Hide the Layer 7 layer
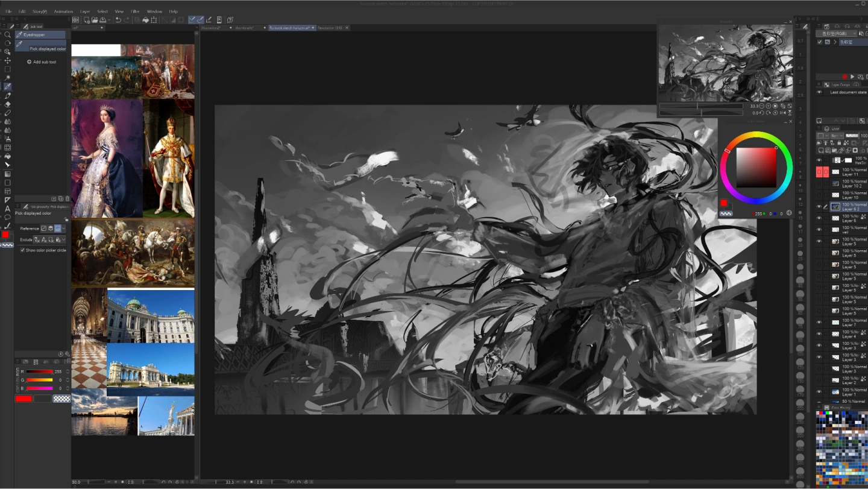 pyautogui.click(x=819, y=322)
